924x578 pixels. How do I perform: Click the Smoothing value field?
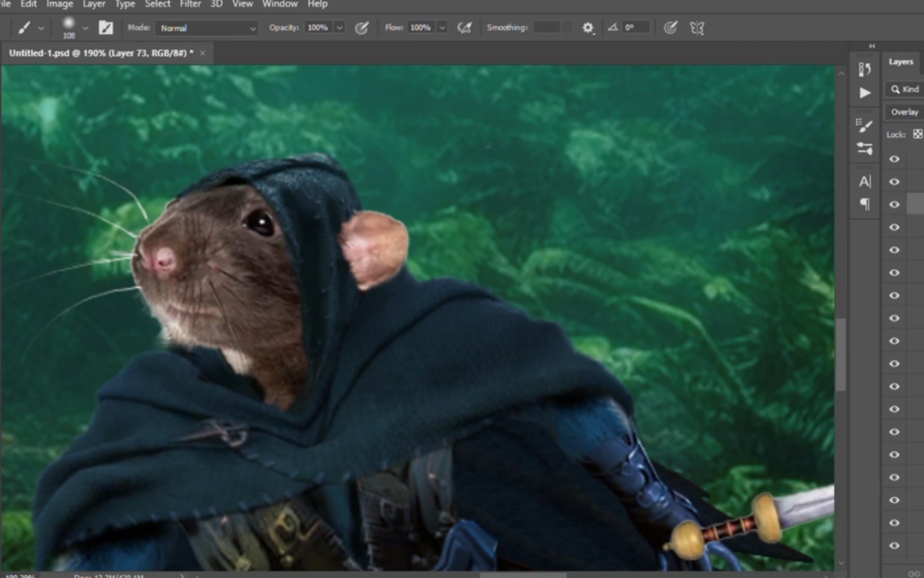(547, 27)
